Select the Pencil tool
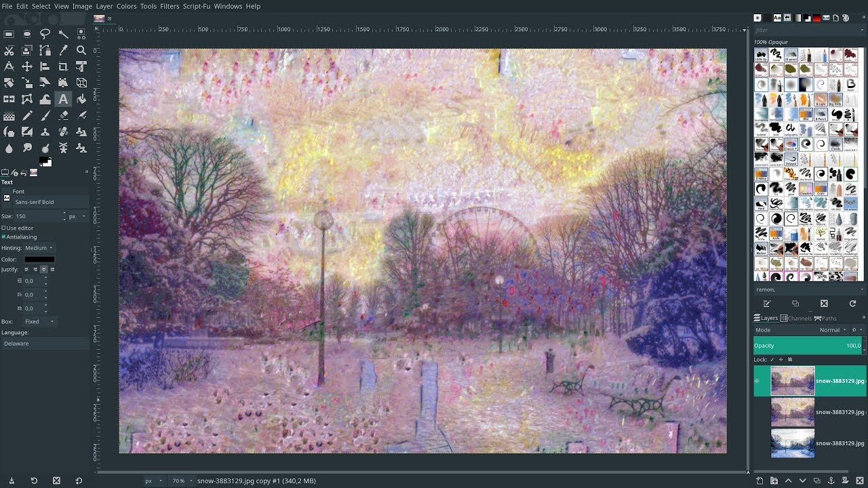Screen dimensions: 868x488 tap(27, 116)
